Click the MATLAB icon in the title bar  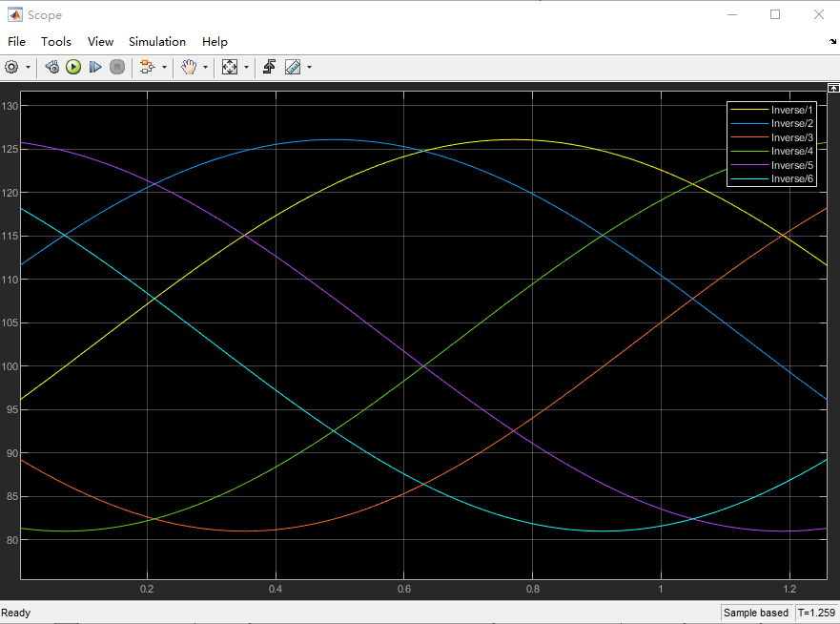[x=14, y=15]
